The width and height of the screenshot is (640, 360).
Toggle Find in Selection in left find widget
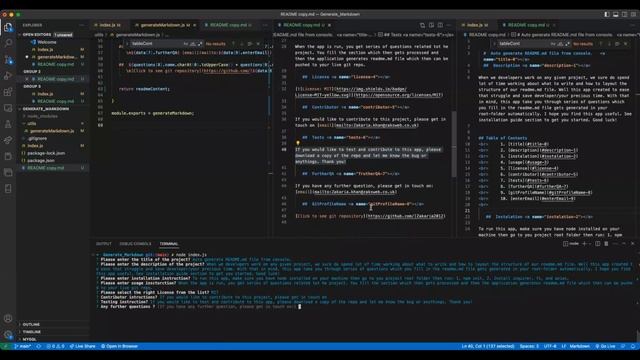point(250,44)
